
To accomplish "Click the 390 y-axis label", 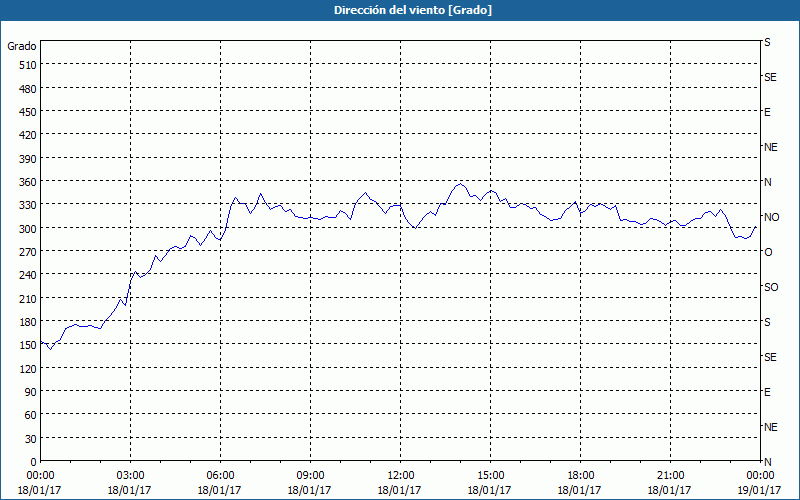I will click(29, 159).
